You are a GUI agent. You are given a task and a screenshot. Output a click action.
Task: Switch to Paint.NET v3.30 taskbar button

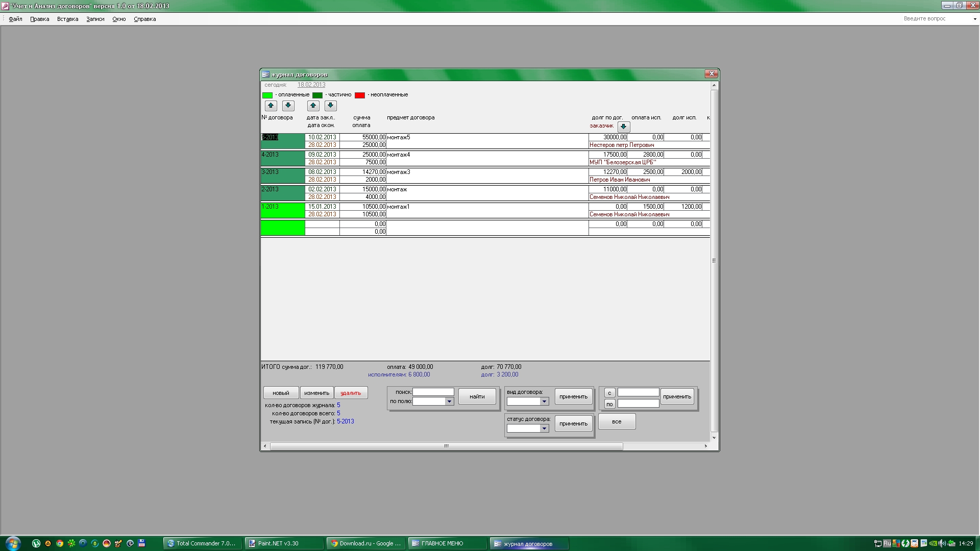click(284, 543)
